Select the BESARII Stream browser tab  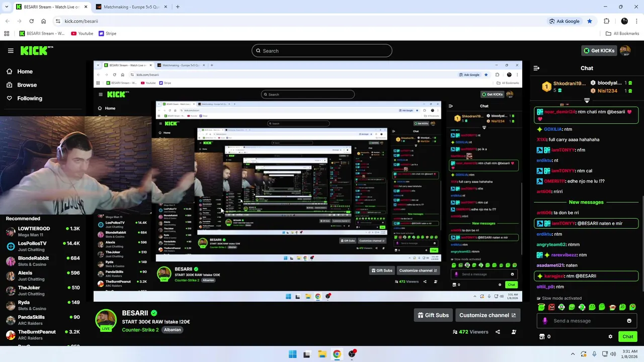[52, 7]
